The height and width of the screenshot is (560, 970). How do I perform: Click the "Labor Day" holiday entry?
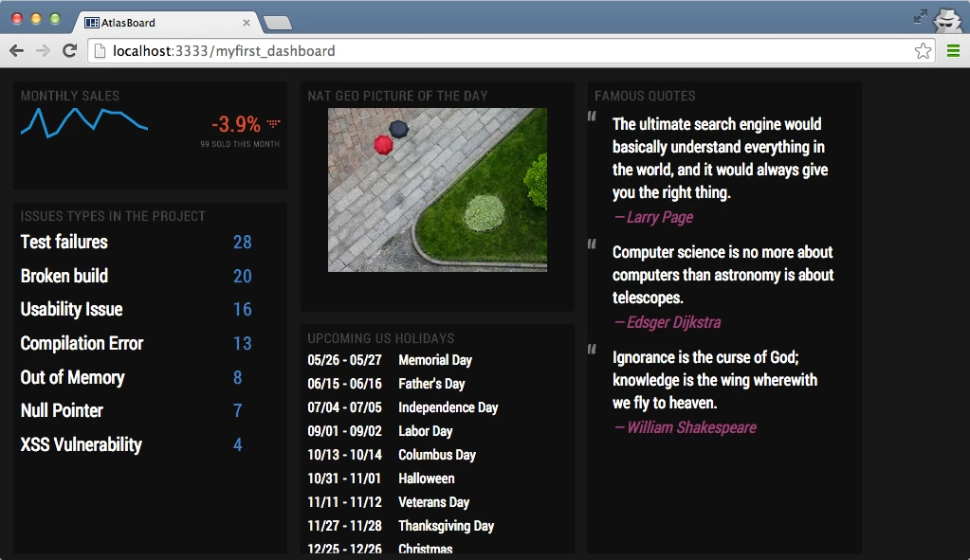tap(425, 431)
